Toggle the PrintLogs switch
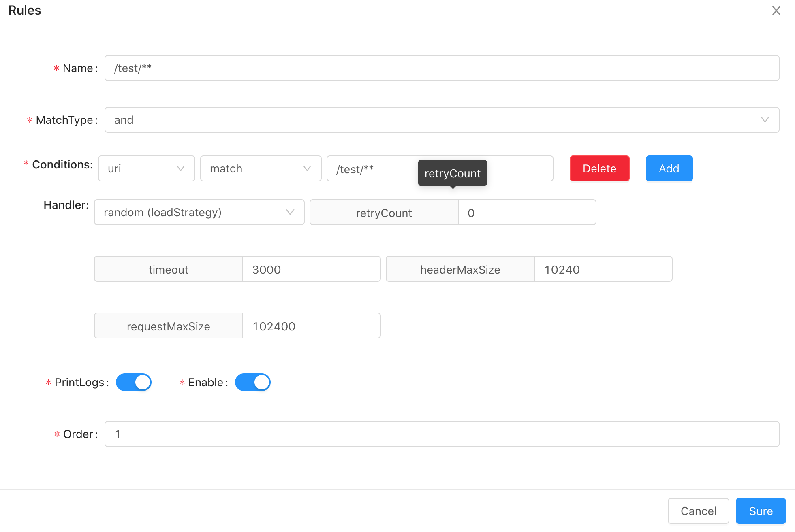This screenshot has height=532, width=795. coord(134,382)
